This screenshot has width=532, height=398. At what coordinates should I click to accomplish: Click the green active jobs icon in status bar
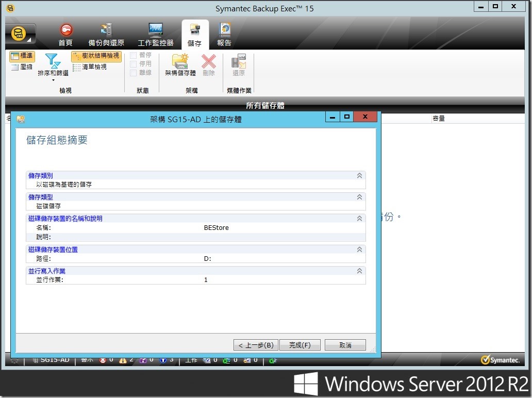226,360
